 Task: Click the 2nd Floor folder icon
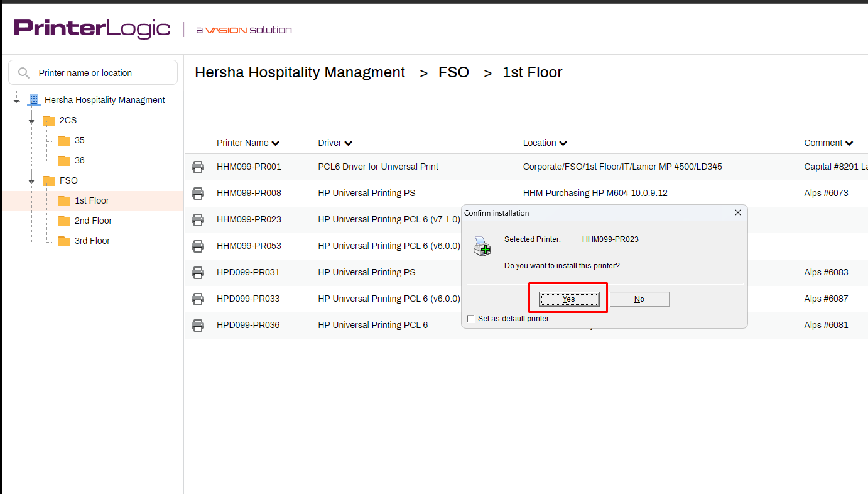(64, 221)
